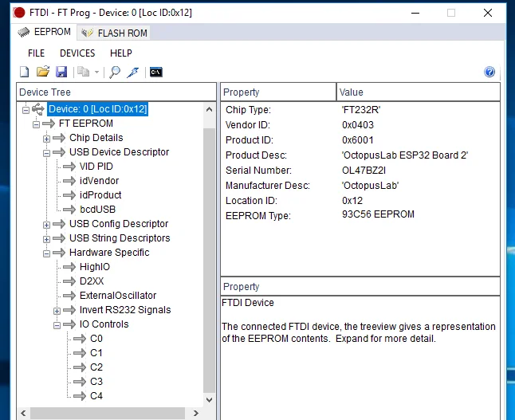Open the command line mode icon
515x420 pixels.
point(156,72)
